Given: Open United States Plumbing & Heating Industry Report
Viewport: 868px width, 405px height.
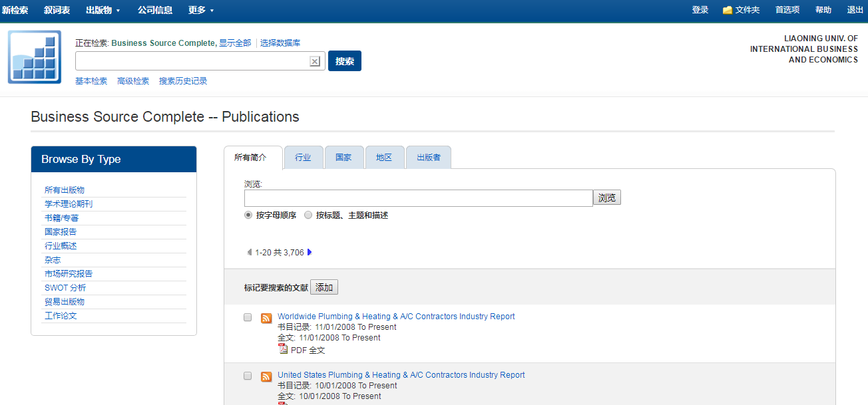Looking at the screenshot, I should (x=401, y=375).
